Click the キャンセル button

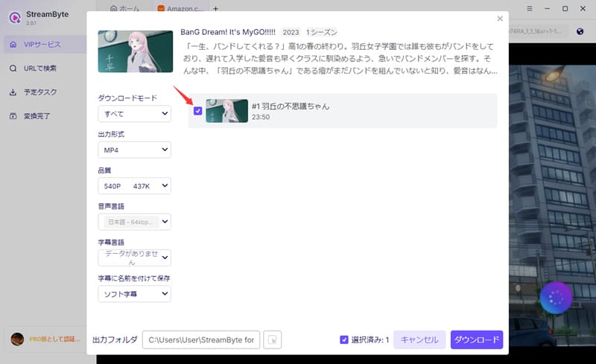click(419, 339)
